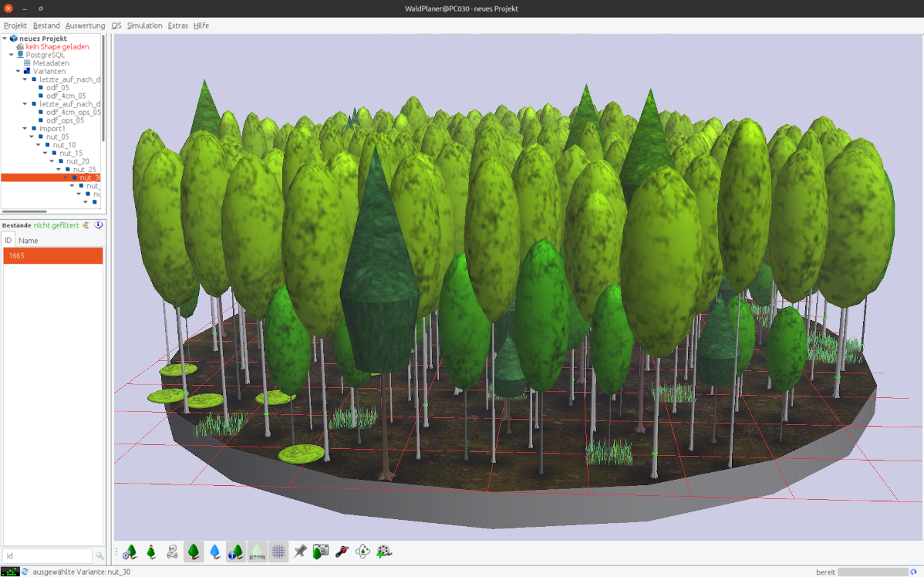924x577 pixels.
Task: Collapse the PostgreSQL tree node
Action: pyautogui.click(x=11, y=55)
